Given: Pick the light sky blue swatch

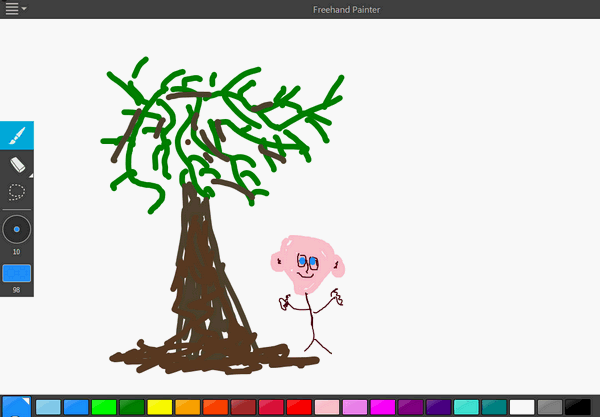Looking at the screenshot, I should click(x=48, y=407).
